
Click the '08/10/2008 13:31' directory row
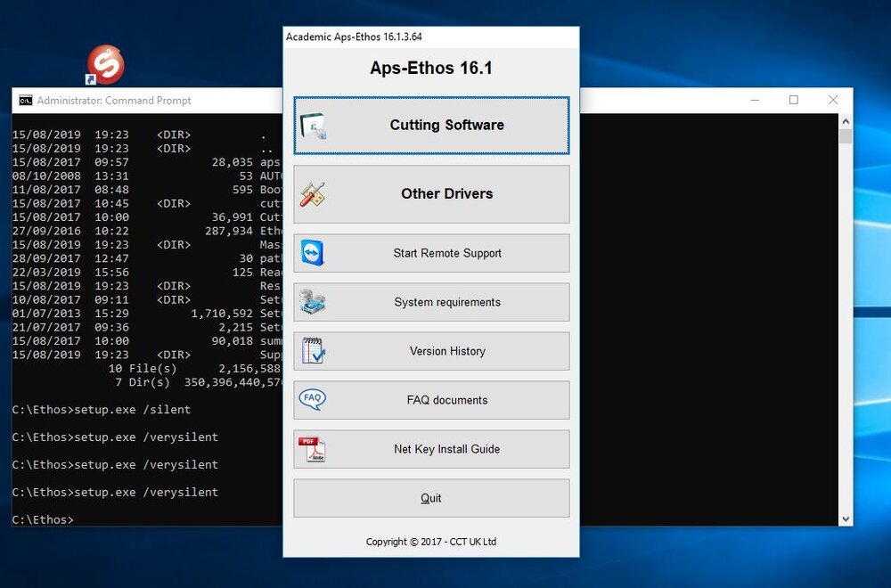tap(147, 176)
